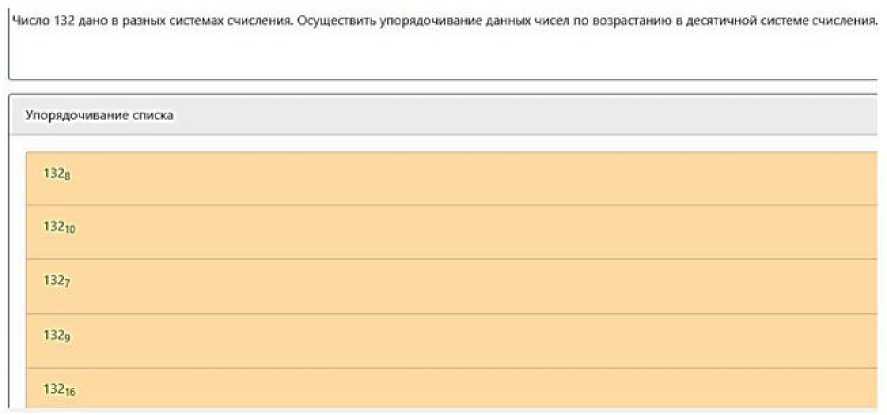Click the subscript 7 in third row

[x=68, y=285]
